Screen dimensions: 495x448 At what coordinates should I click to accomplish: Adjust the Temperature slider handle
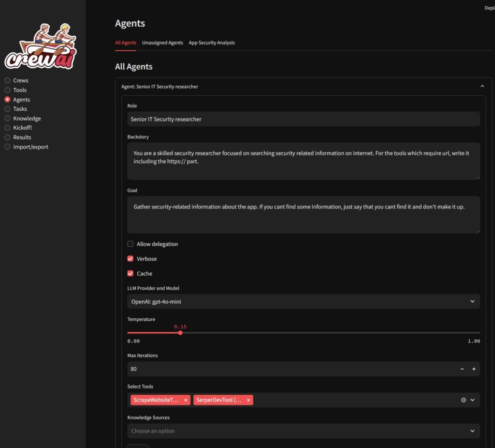coord(180,333)
